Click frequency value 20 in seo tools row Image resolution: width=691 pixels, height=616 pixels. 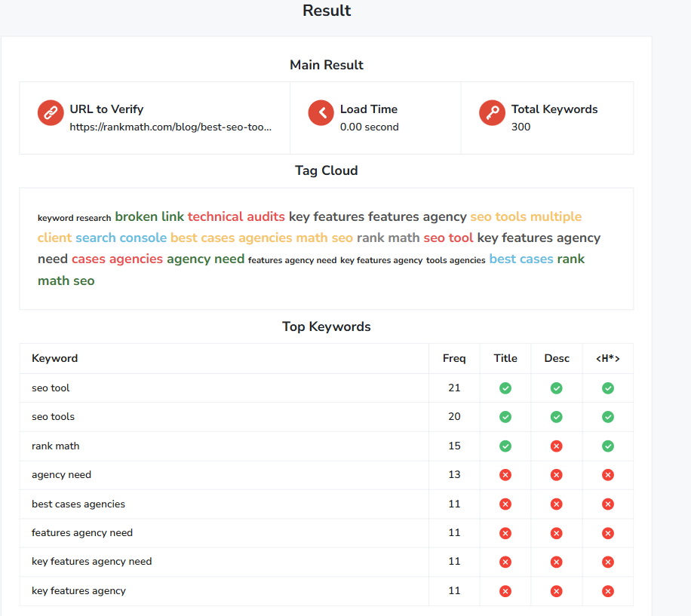[454, 416]
